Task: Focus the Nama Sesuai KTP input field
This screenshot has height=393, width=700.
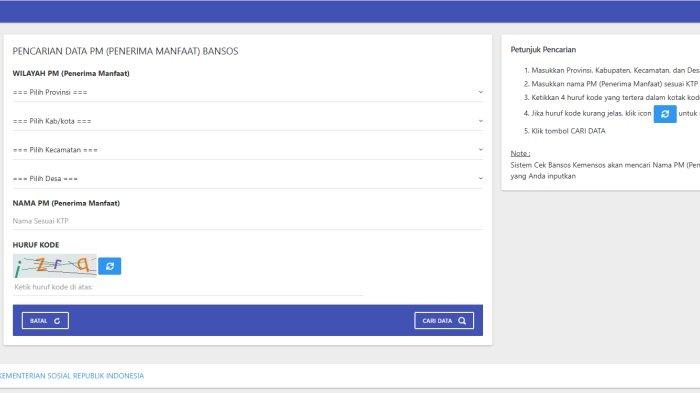Action: pyautogui.click(x=248, y=221)
